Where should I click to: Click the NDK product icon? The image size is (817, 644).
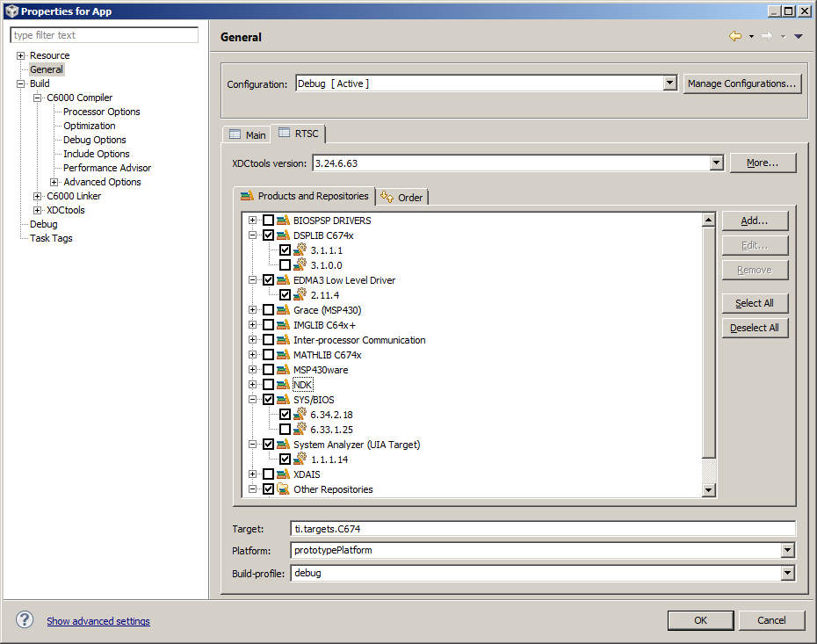pyautogui.click(x=283, y=385)
